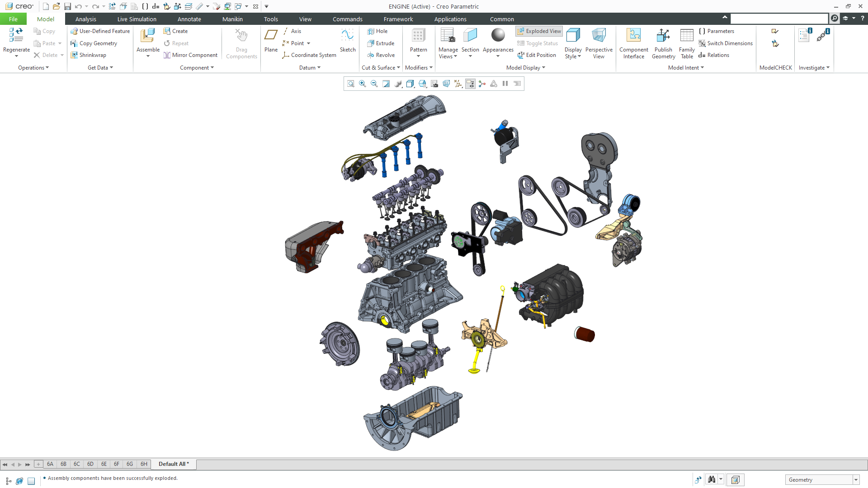
Task: Click the Publish Geometry icon
Action: [663, 36]
